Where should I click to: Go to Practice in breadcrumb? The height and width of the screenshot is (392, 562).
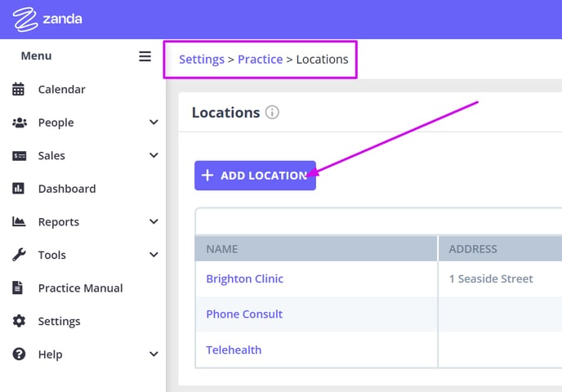pos(261,59)
